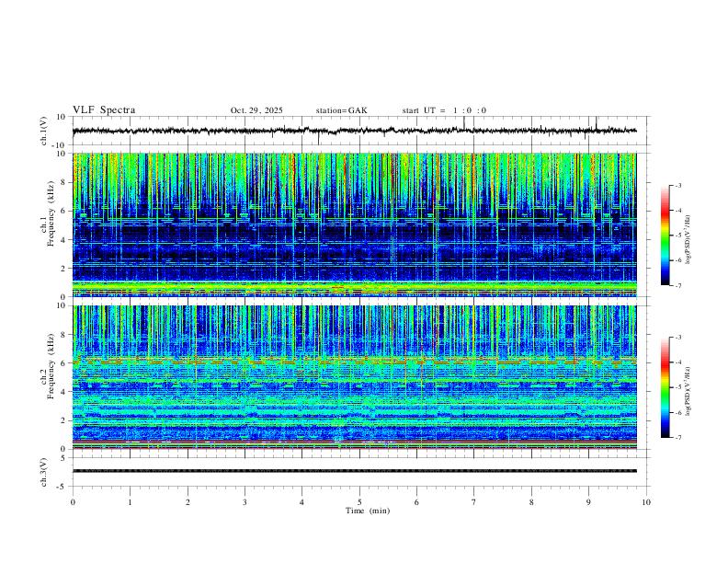The image size is (728, 563).
Task: Click the ch.1 black voltage waveform trace
Action: click(x=354, y=131)
